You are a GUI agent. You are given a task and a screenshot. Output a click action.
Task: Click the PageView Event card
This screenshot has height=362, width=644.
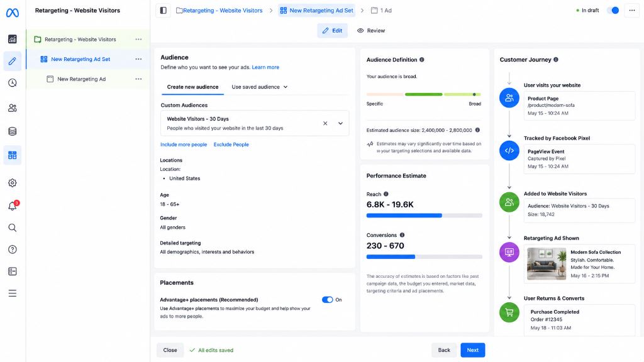point(579,159)
